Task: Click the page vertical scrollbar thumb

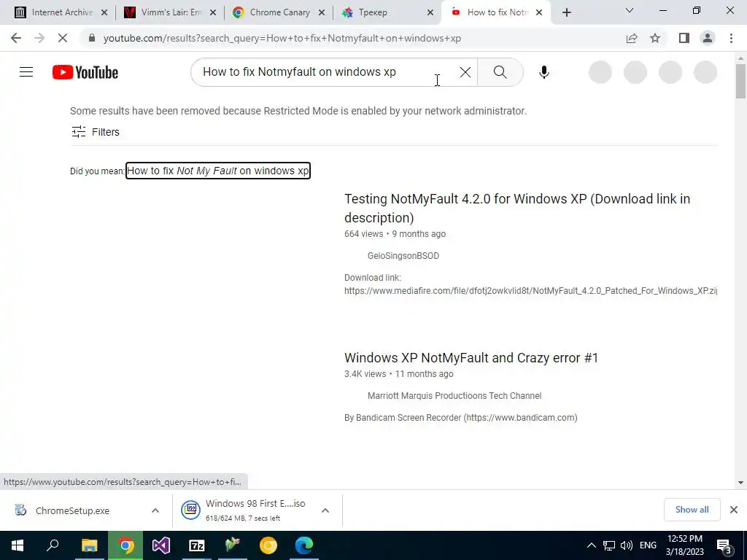Action: click(740, 80)
